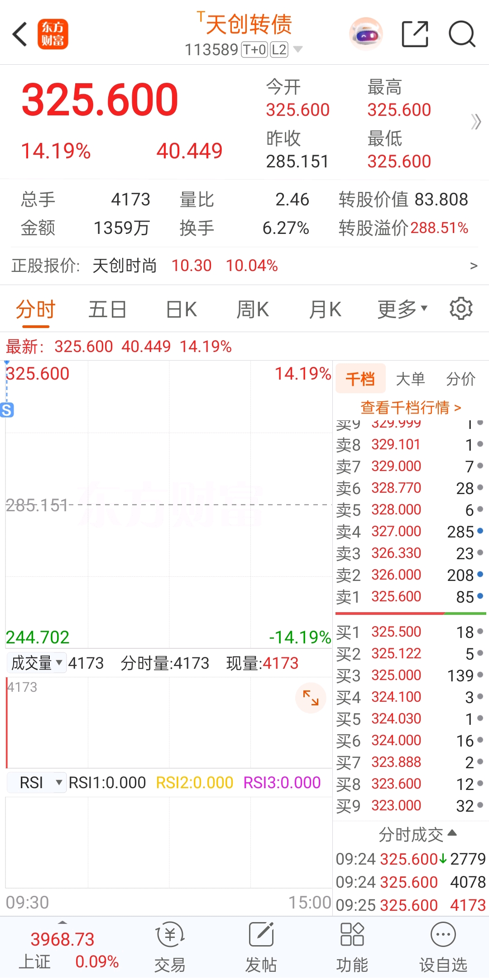489x980 pixels.
Task: Open the search magnifier icon
Action: pos(462,34)
